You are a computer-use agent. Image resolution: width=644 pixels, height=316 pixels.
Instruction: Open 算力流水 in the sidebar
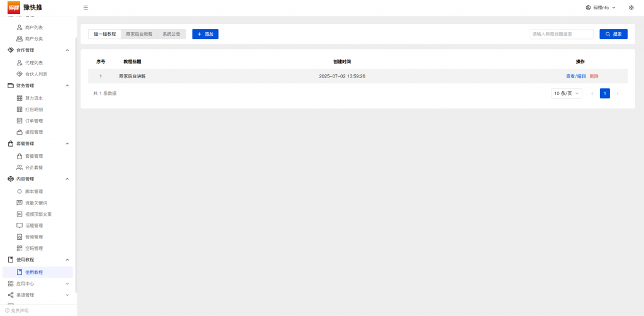click(x=34, y=98)
